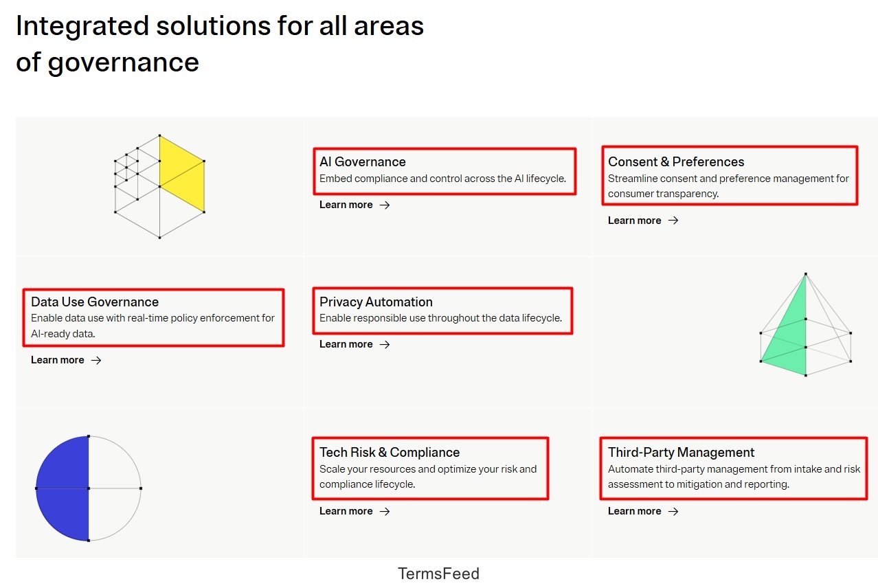Select the Data Use Governance heading
The height and width of the screenshot is (588, 878).
95,302
